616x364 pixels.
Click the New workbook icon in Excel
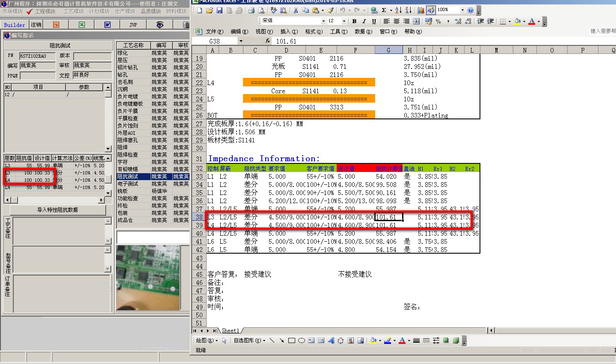tap(200, 10)
